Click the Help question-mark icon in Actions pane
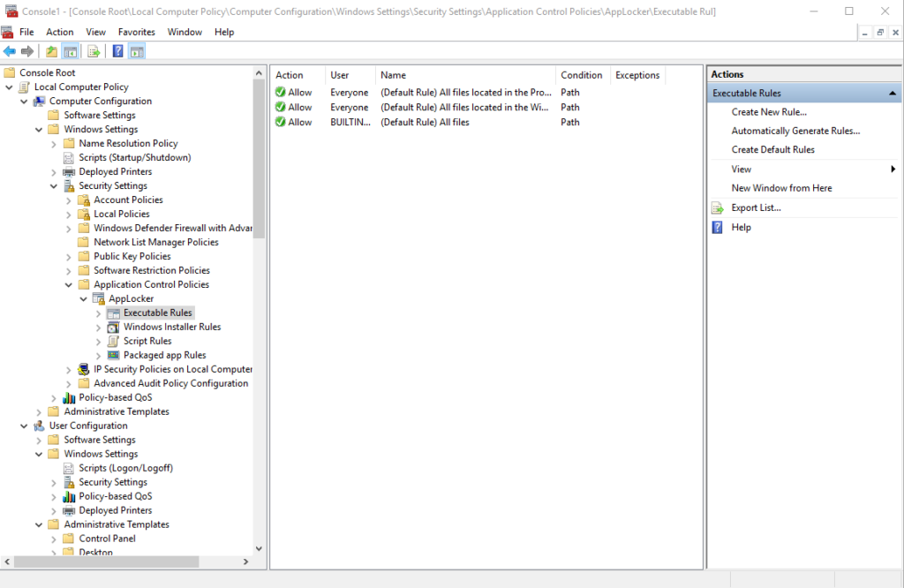Screen dimensions: 904x588 717,227
